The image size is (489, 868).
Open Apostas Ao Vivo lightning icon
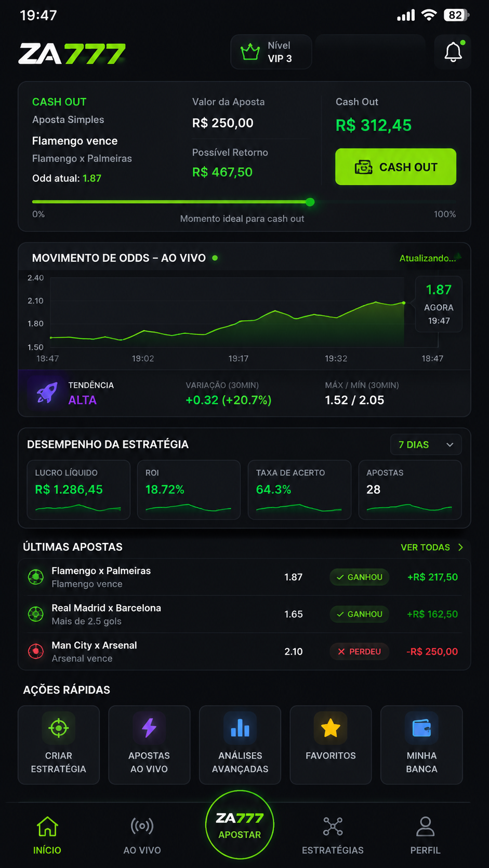[x=149, y=728]
